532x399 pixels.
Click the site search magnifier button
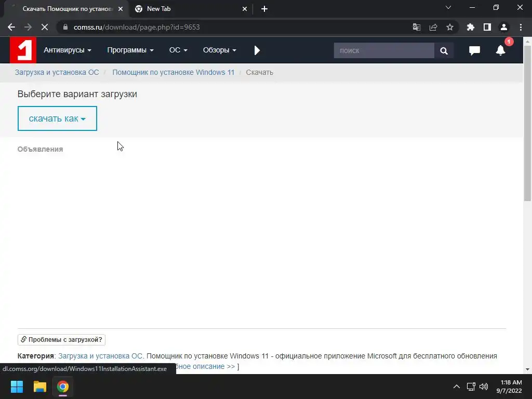[444, 50]
